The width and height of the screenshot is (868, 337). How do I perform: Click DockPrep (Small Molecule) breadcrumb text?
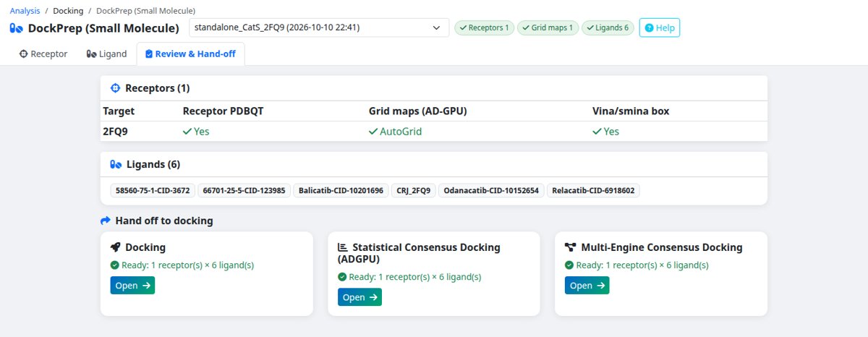point(145,11)
